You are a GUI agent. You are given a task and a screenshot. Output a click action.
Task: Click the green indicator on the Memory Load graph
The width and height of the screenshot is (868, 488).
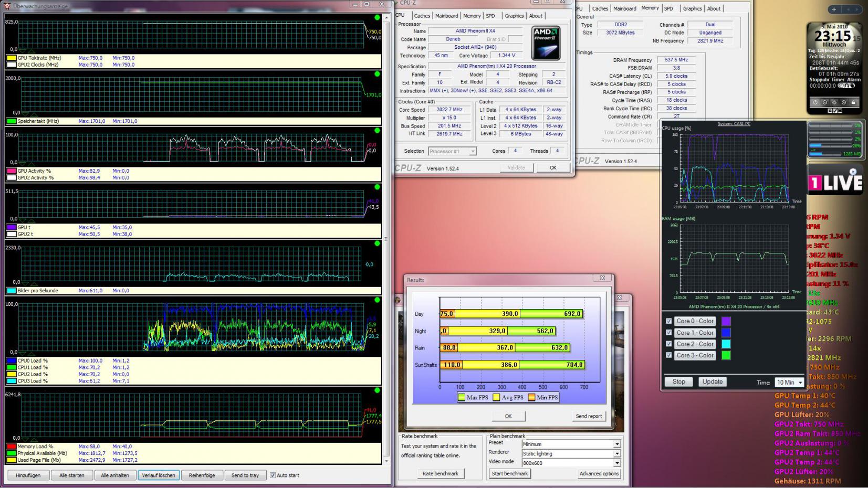tap(377, 390)
